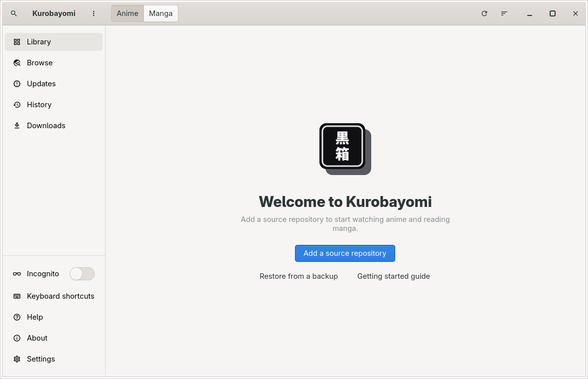Viewport: 588px width, 379px height.
Task: Click the Kurobayomi title in header
Action: pyautogui.click(x=54, y=13)
